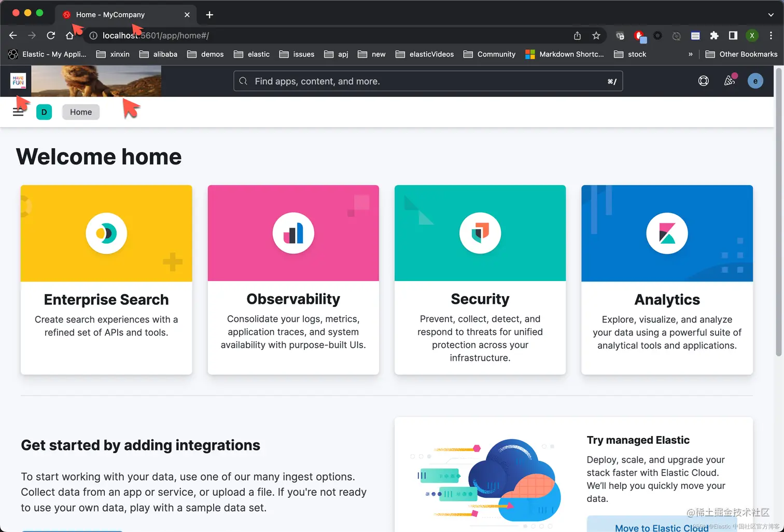Click the HAVE FUN custom logo

pyautogui.click(x=18, y=81)
